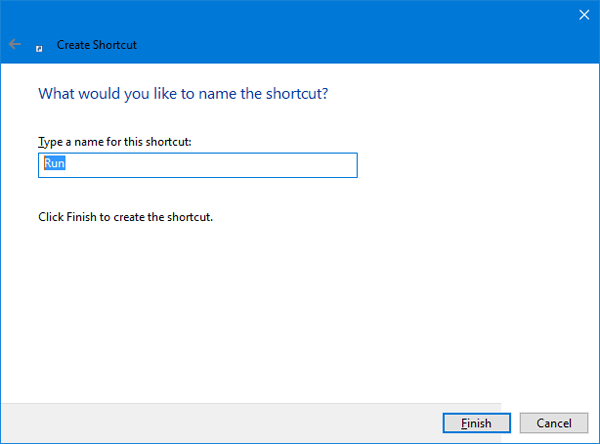600x444 pixels.
Task: Click the highlighted 'Run' text in the field
Action: click(53, 165)
